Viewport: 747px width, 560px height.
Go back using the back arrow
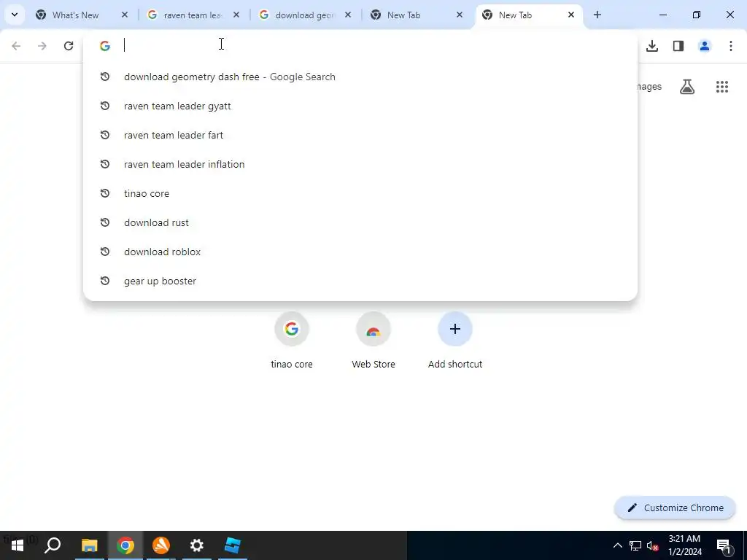(16, 46)
